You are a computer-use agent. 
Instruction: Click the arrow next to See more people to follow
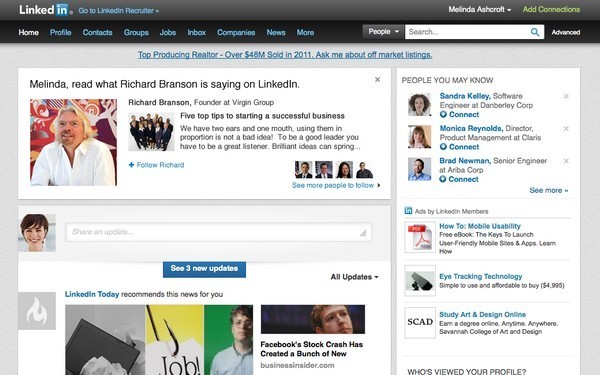379,185
